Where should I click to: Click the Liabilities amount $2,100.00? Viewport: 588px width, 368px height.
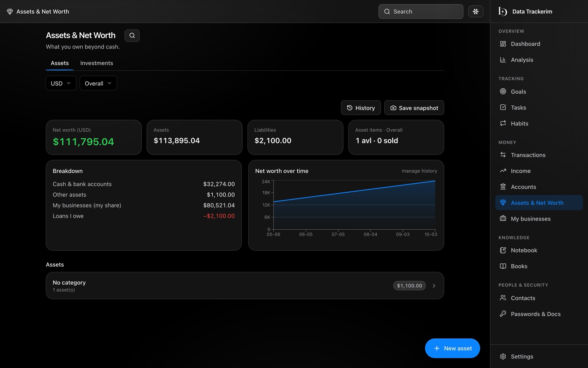pyautogui.click(x=273, y=141)
